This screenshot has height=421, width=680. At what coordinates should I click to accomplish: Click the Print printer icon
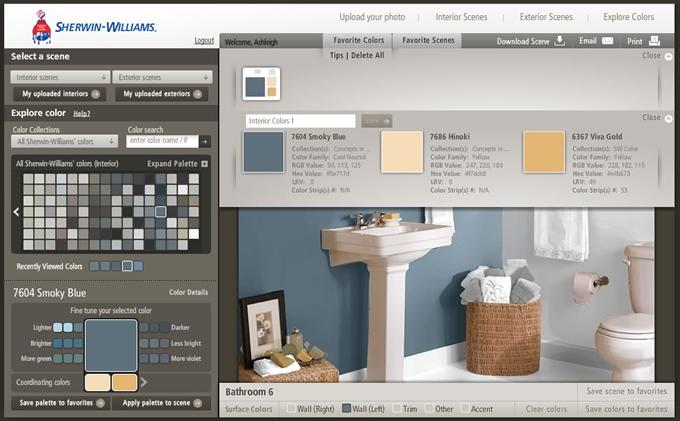[x=654, y=41]
